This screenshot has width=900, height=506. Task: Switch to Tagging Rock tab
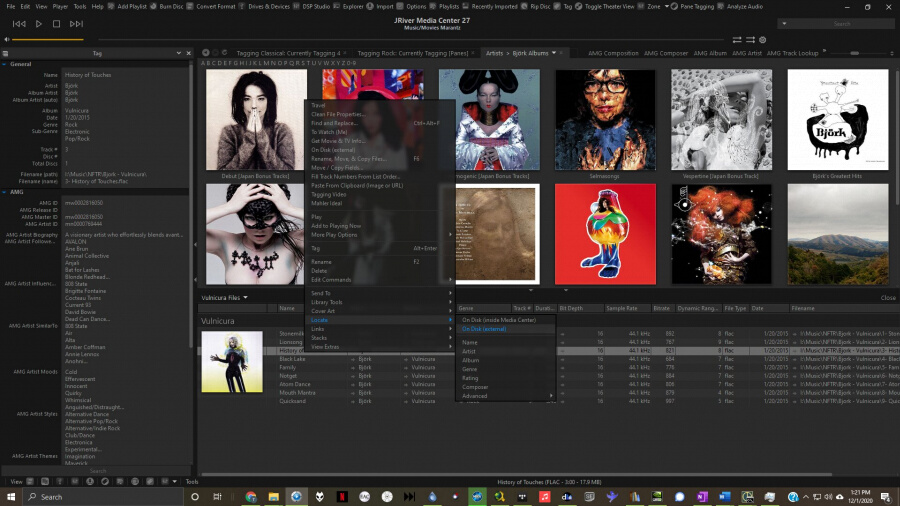pos(413,53)
